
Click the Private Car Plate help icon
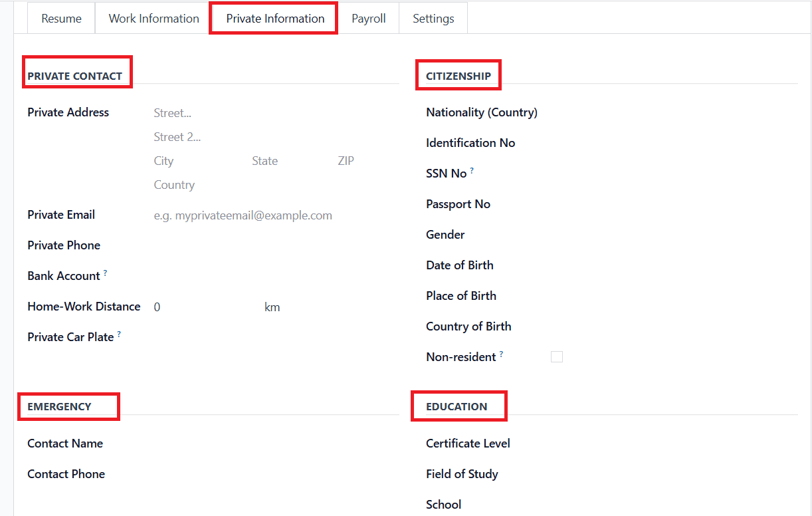pos(119,334)
